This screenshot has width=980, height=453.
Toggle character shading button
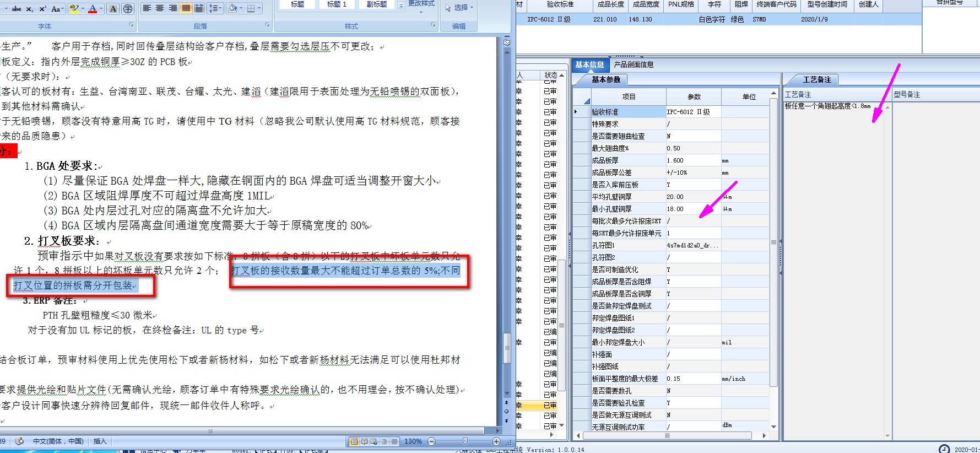113,8
